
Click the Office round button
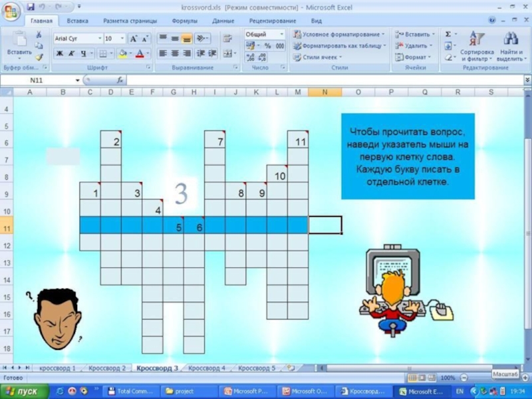pos(11,11)
